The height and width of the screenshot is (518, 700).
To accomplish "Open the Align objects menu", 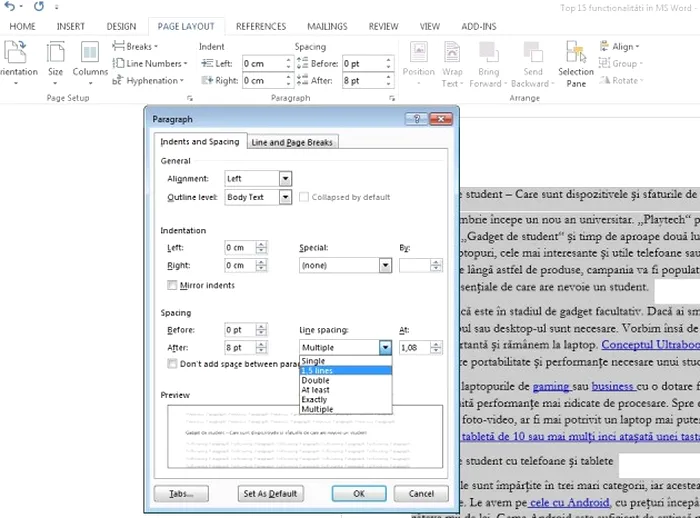I will (620, 46).
